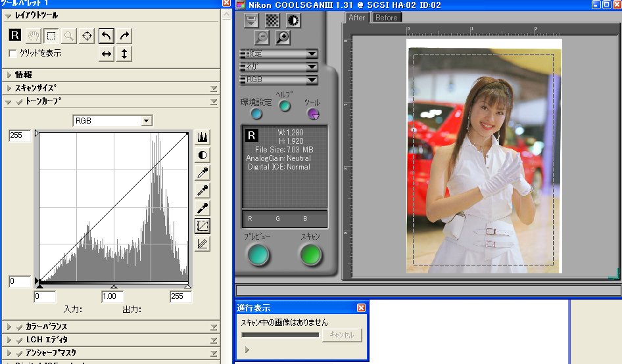Click the output 0 value field
The height and width of the screenshot is (364, 622).
coord(20,281)
